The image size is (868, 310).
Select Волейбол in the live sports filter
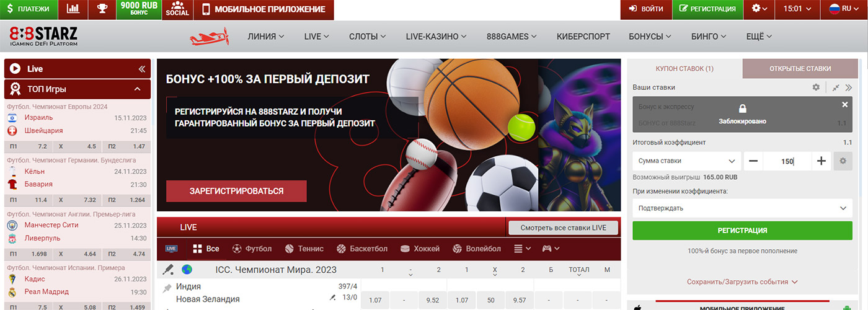pyautogui.click(x=477, y=249)
